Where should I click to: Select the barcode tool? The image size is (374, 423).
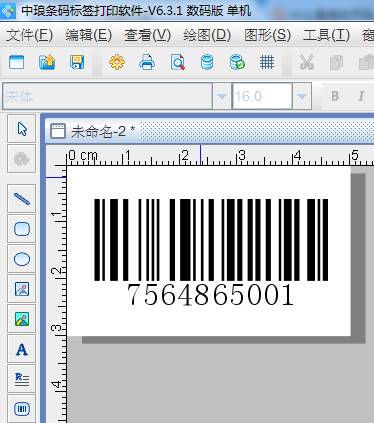tap(22, 409)
